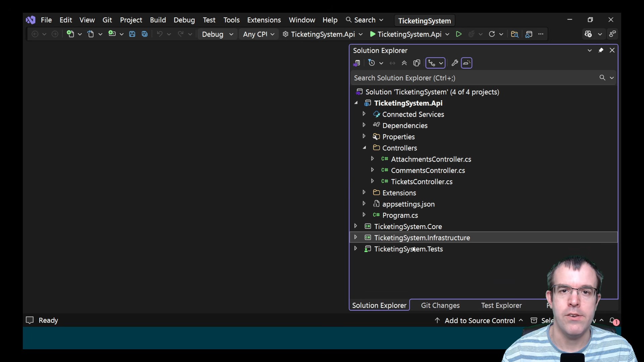Image resolution: width=644 pixels, height=362 pixels.
Task: Click the Open File toolbar icon
Action: click(91, 34)
